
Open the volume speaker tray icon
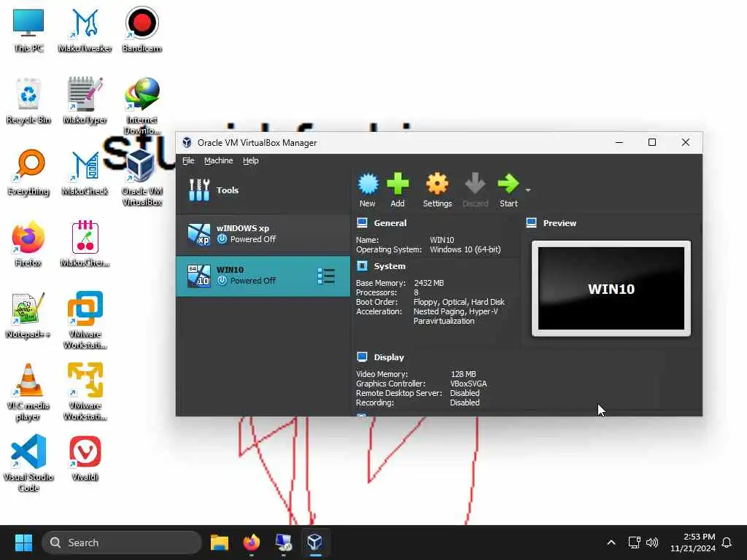[x=652, y=542]
